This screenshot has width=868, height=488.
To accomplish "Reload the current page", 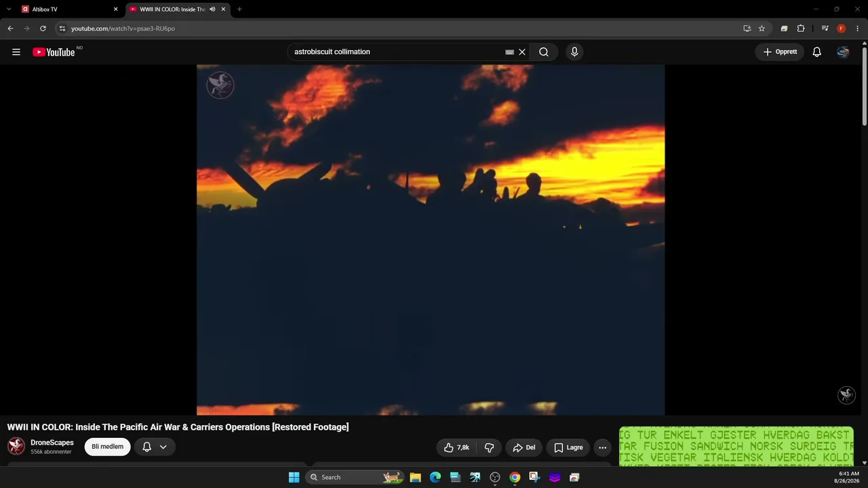I will click(43, 28).
